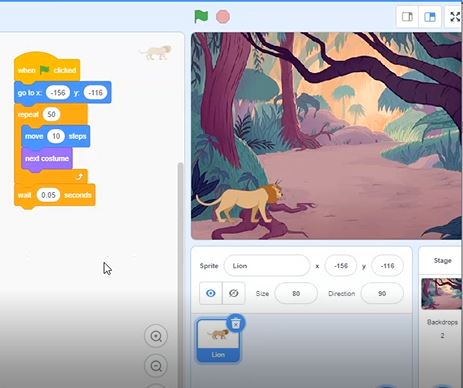Click the sprite Size field
The width and height of the screenshot is (463, 388).
coord(296,293)
